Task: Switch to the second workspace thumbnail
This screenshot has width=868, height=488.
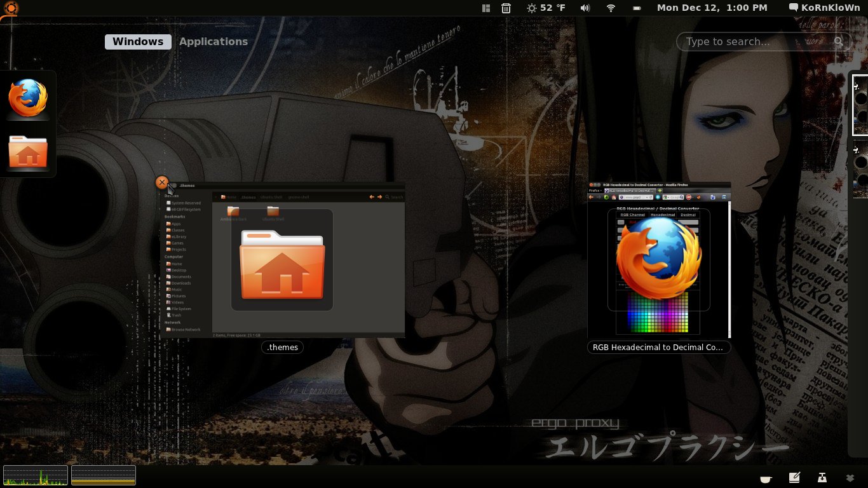Action: (860, 169)
